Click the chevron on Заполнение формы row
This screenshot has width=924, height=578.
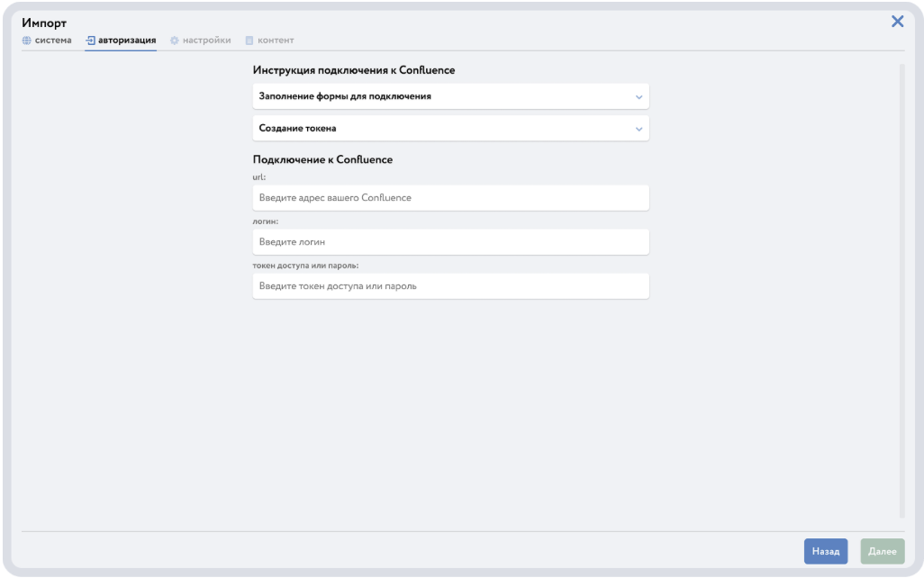(x=639, y=96)
